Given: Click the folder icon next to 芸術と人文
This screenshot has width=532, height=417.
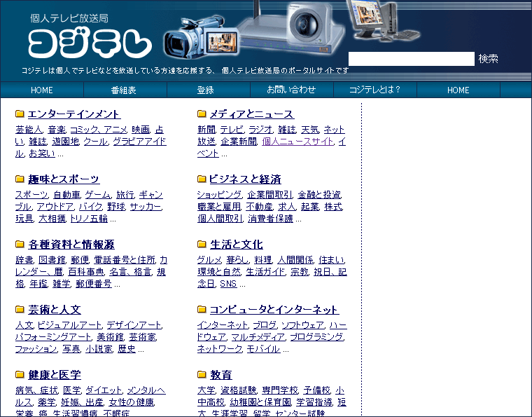Looking at the screenshot, I should (x=20, y=310).
